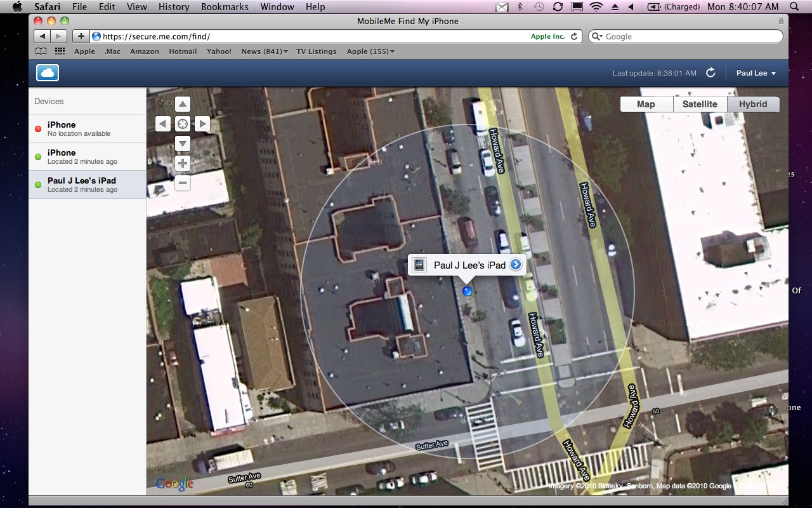Click the Google search field

pyautogui.click(x=685, y=36)
